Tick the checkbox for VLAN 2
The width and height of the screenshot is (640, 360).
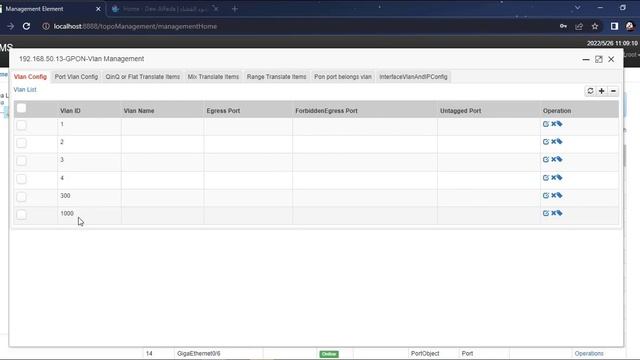21,143
